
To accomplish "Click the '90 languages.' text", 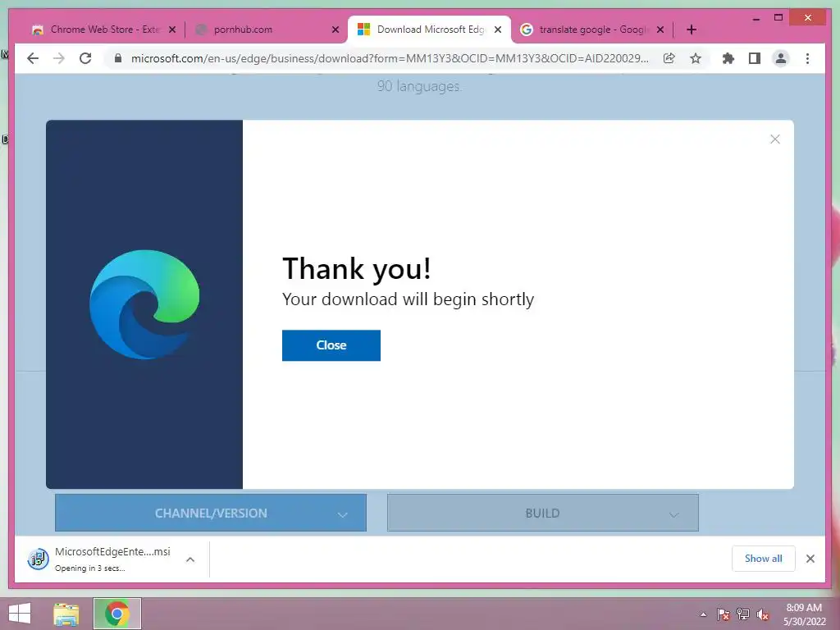I will (x=419, y=86).
